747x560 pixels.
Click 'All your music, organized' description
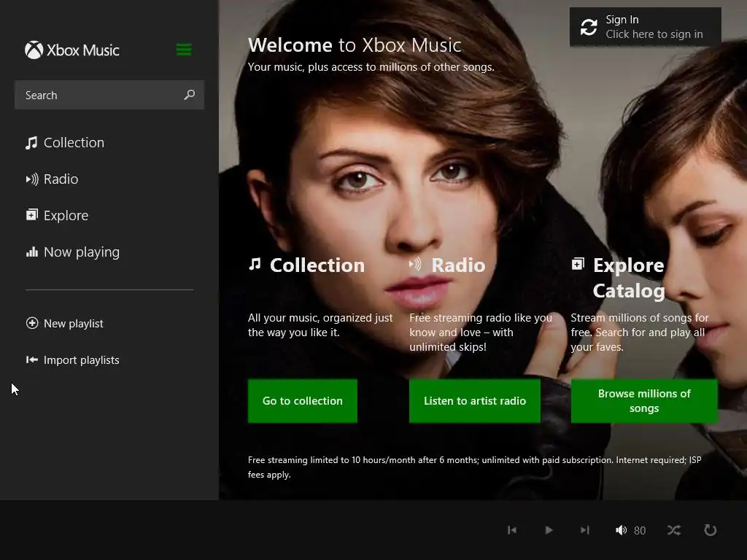point(320,324)
